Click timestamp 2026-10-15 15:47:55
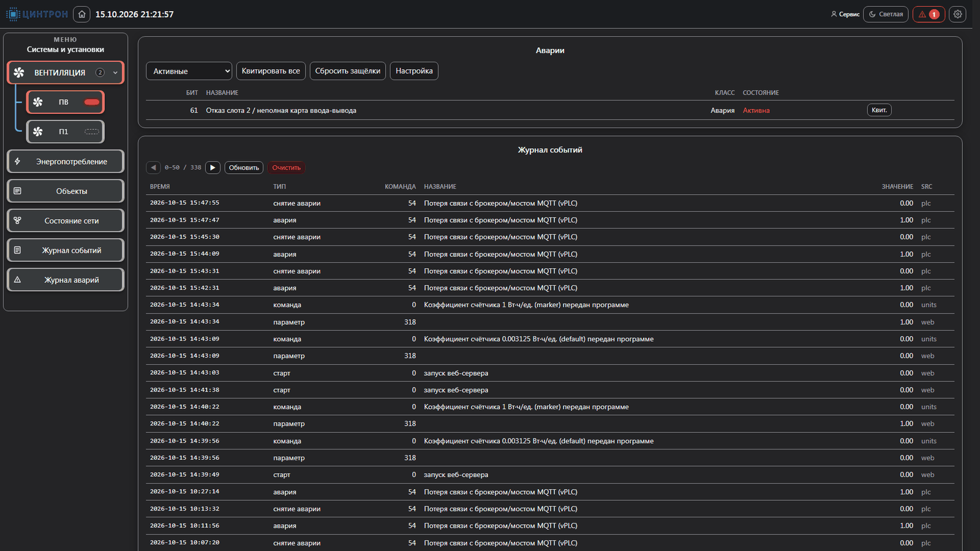This screenshot has height=551, width=980. click(x=184, y=203)
